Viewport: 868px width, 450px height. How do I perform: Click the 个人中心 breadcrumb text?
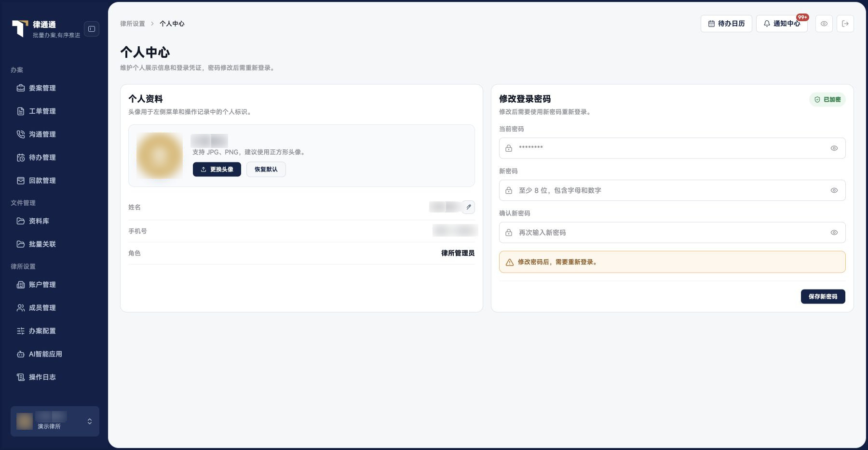pyautogui.click(x=172, y=24)
